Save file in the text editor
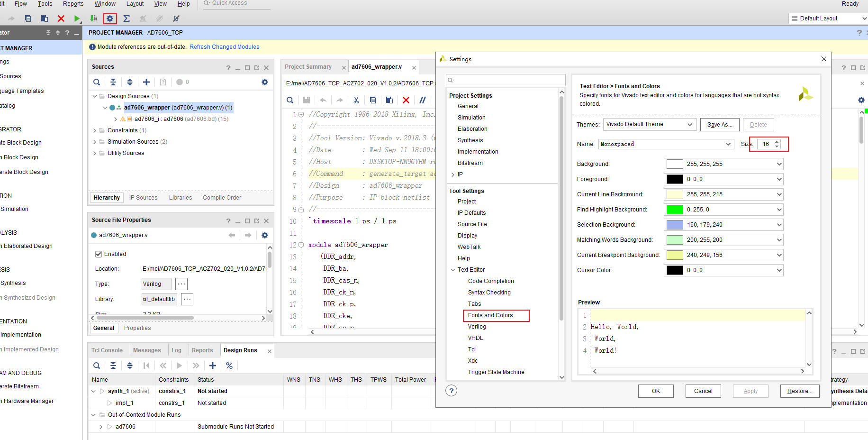 (307, 100)
